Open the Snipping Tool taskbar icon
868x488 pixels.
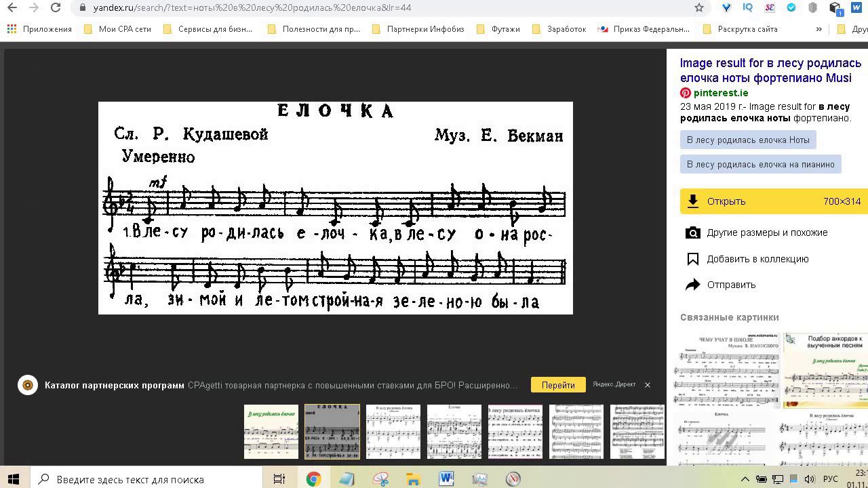(x=380, y=479)
